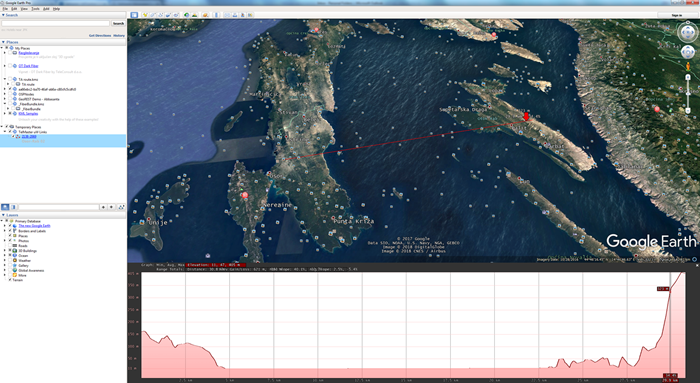This screenshot has width=700, height=383.
Task: Toggle sunlight across the landscape icon
Action: click(x=195, y=15)
